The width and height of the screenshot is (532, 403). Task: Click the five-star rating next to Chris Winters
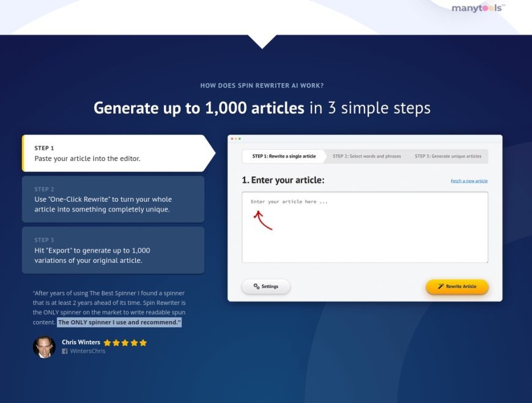pos(125,342)
